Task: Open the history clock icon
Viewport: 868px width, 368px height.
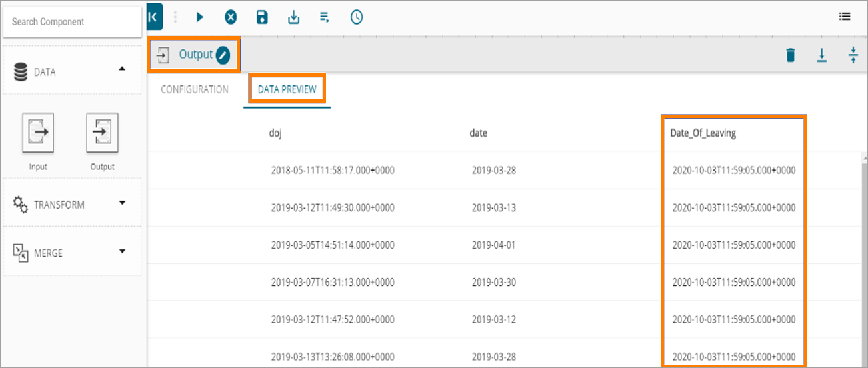Action: (x=357, y=17)
